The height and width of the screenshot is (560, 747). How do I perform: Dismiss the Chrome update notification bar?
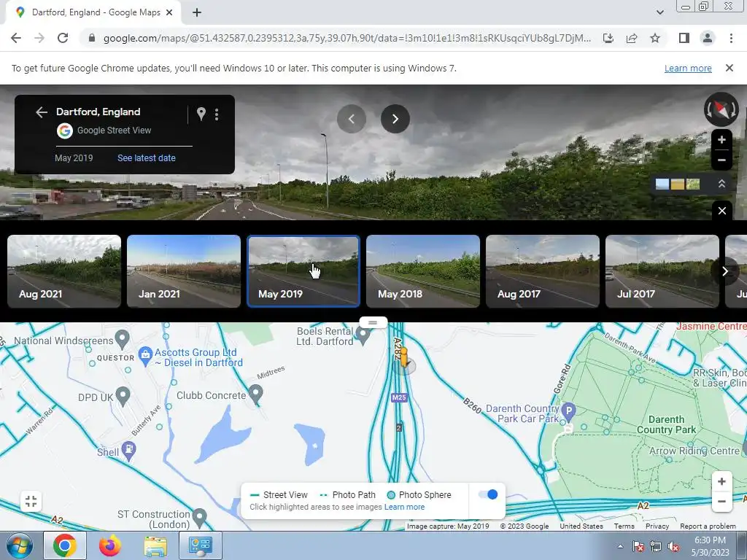[x=729, y=68]
